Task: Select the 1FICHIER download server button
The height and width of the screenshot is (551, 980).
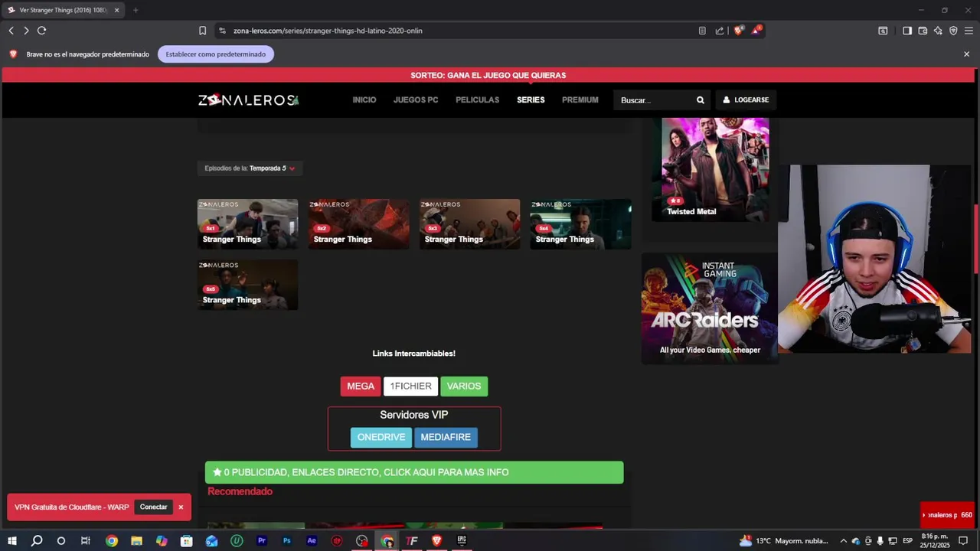Action: coord(410,386)
